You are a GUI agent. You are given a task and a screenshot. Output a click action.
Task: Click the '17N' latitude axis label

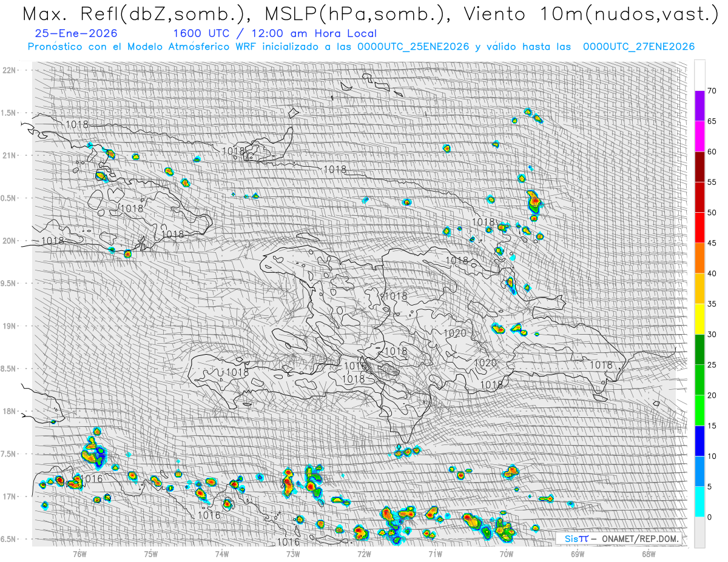point(10,497)
